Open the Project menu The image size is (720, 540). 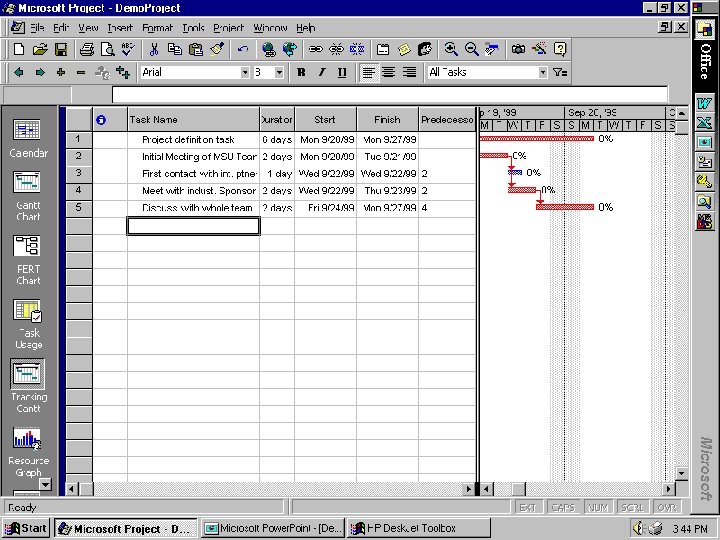(228, 28)
